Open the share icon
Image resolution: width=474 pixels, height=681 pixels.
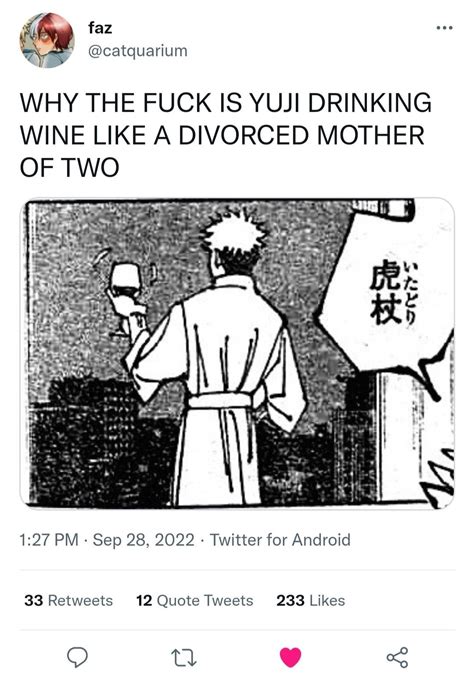pos(398,657)
